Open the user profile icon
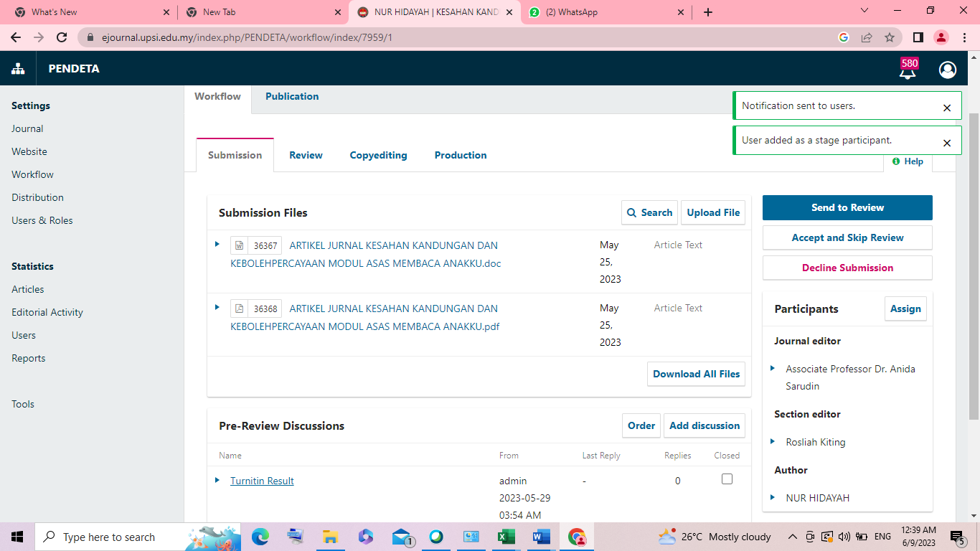 pyautogui.click(x=947, y=70)
